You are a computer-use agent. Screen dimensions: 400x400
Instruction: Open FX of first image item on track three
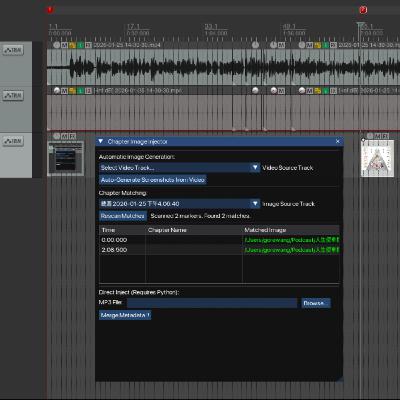tap(73, 136)
